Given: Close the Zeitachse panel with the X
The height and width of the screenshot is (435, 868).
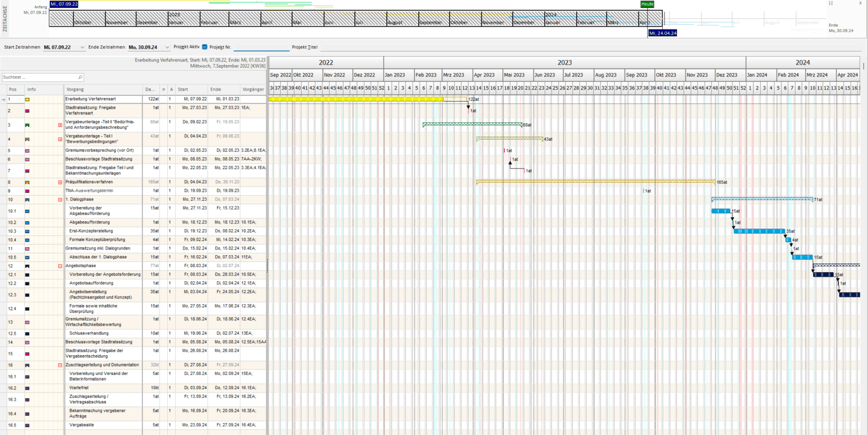Looking at the screenshot, I should [861, 3].
